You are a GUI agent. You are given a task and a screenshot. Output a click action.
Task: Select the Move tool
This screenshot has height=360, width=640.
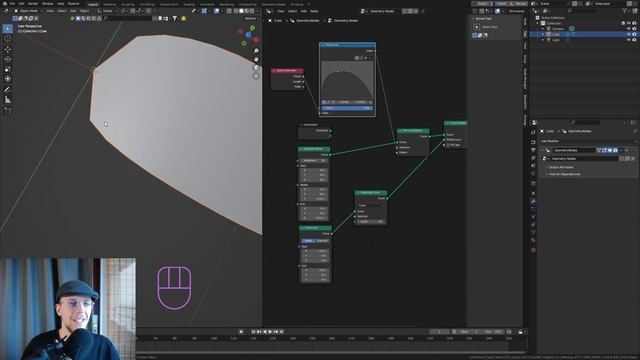(8, 49)
